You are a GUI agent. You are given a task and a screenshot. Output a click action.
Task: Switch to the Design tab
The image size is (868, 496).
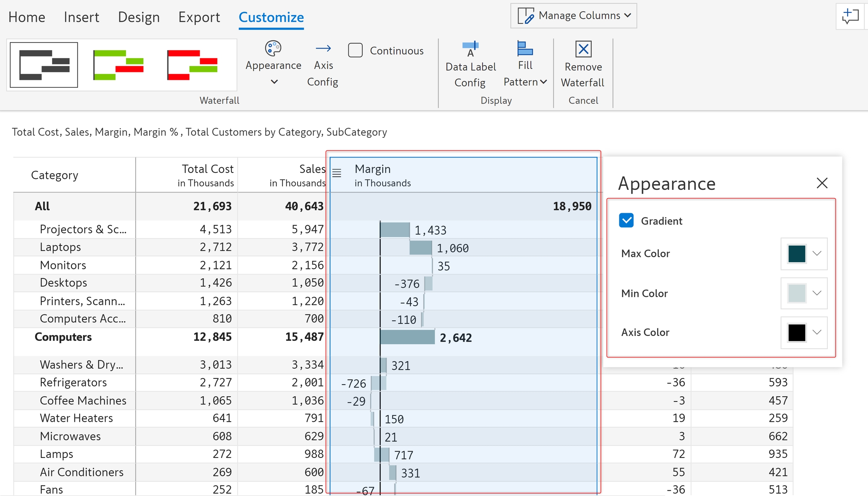(139, 17)
